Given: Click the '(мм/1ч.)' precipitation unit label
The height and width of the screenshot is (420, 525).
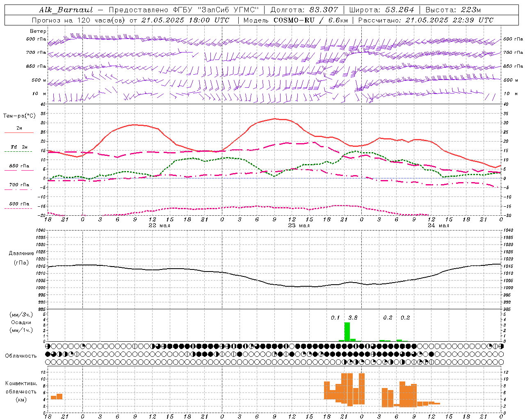Looking at the screenshot, I should point(21,330).
